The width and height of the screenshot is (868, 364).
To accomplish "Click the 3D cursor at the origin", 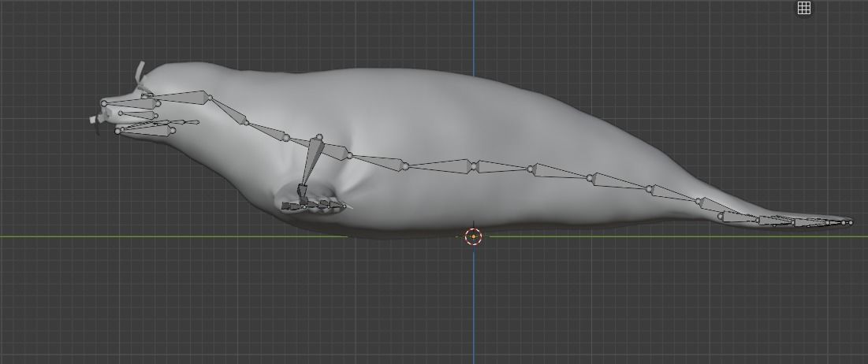I will [x=473, y=237].
